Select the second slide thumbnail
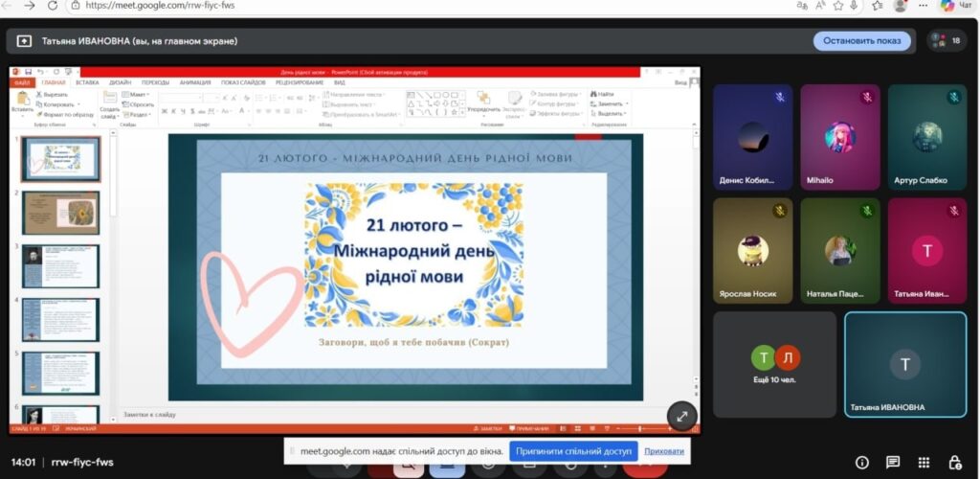Image resolution: width=980 pixels, height=479 pixels. point(60,213)
